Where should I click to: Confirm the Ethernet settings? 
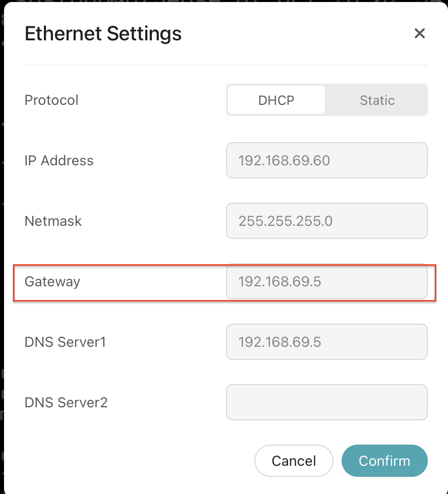click(384, 461)
